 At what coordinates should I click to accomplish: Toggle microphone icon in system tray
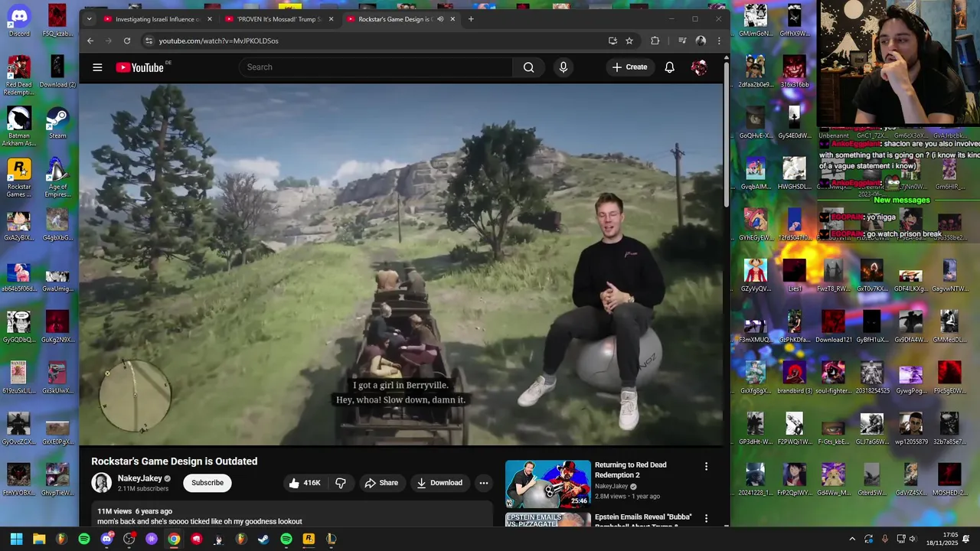(885, 539)
